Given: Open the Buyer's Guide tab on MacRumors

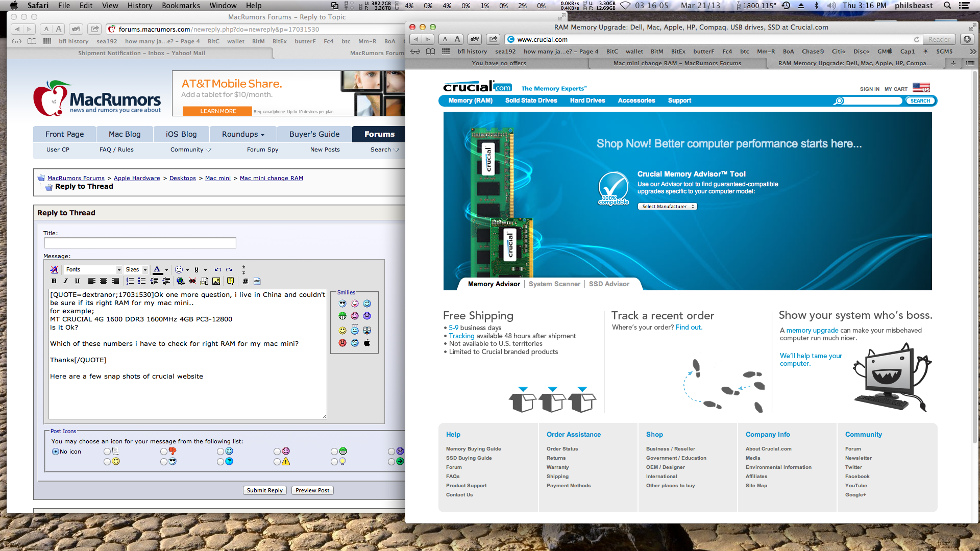Looking at the screenshot, I should tap(314, 134).
